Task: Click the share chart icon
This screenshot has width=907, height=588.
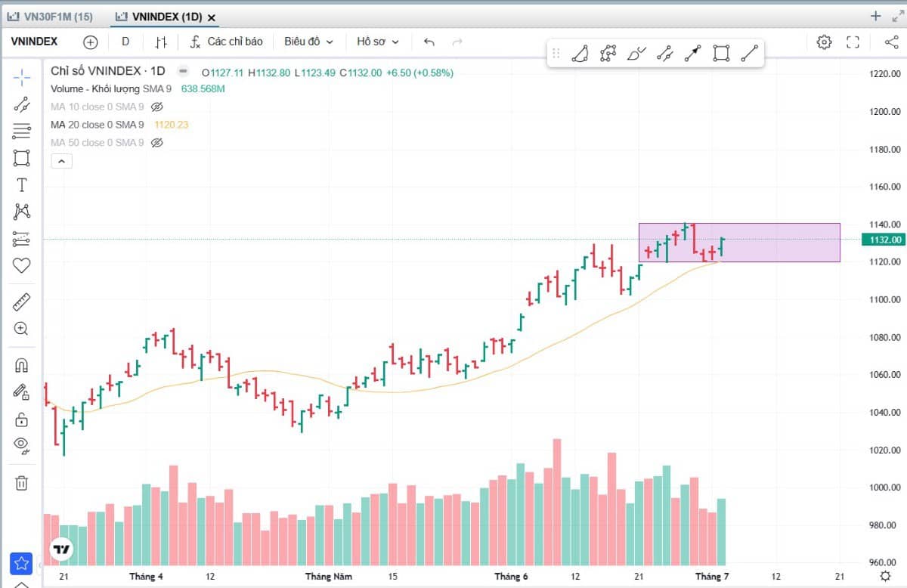Action: pyautogui.click(x=890, y=42)
